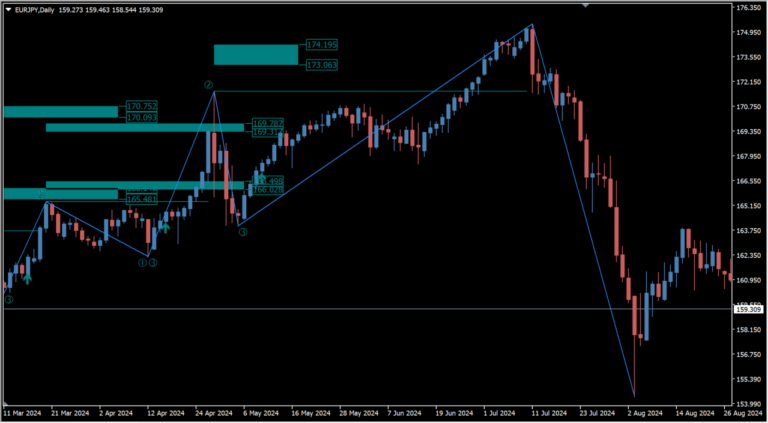Select the teal zone between 174.195 and 173.063
Image resolution: width=768 pixels, height=423 pixels.
[255, 55]
